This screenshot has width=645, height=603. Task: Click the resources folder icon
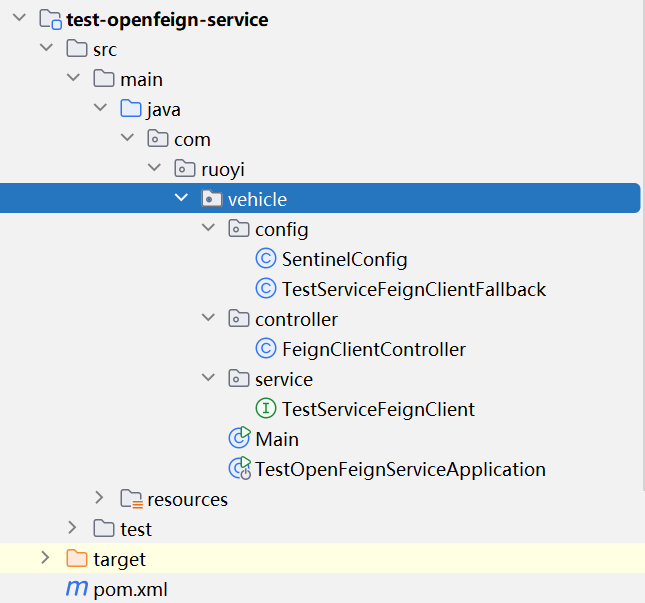[x=131, y=499]
